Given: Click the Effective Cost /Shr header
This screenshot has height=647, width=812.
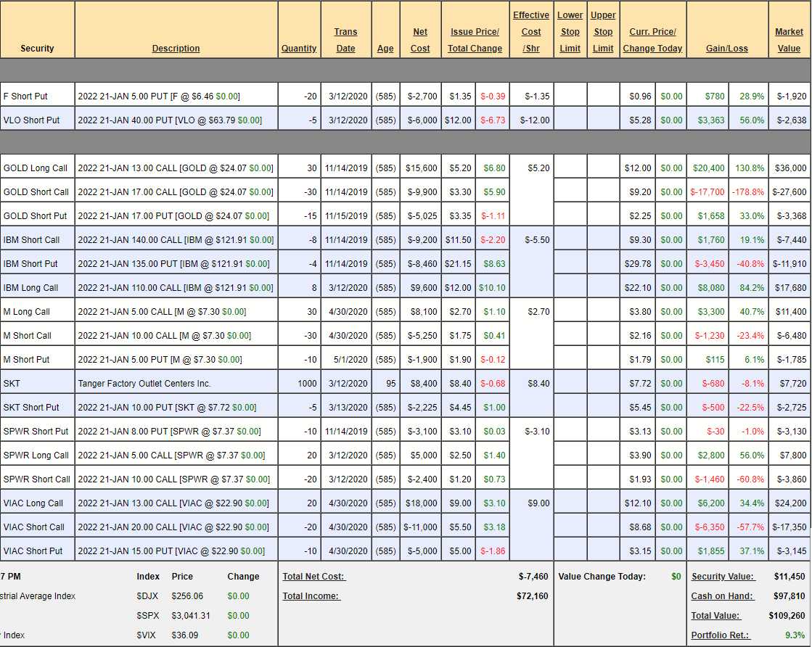Looking at the screenshot, I should [x=531, y=32].
